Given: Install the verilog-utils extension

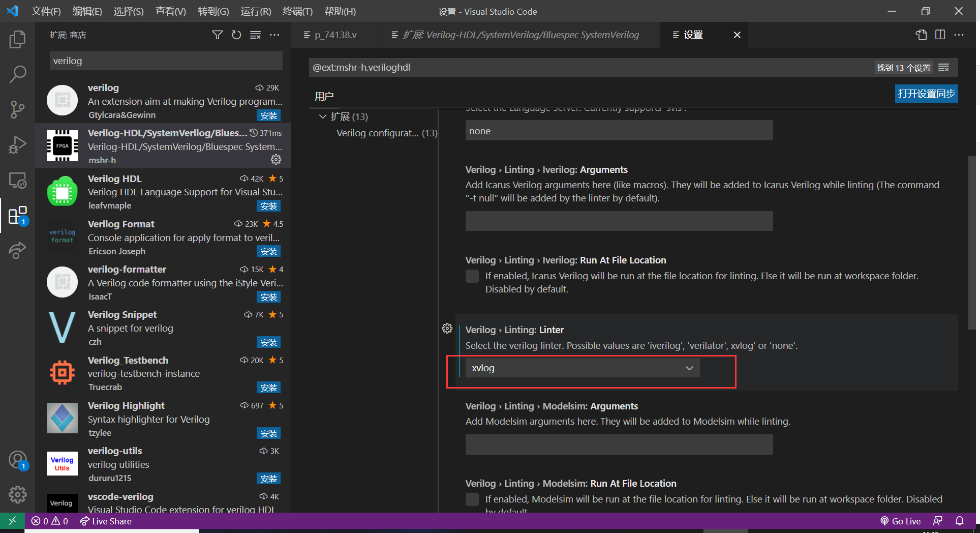Looking at the screenshot, I should [x=268, y=479].
